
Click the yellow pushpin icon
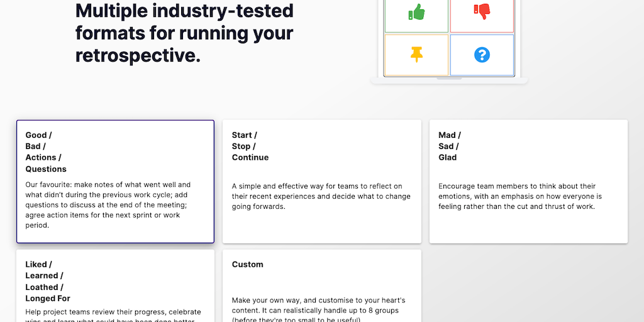[x=416, y=55]
